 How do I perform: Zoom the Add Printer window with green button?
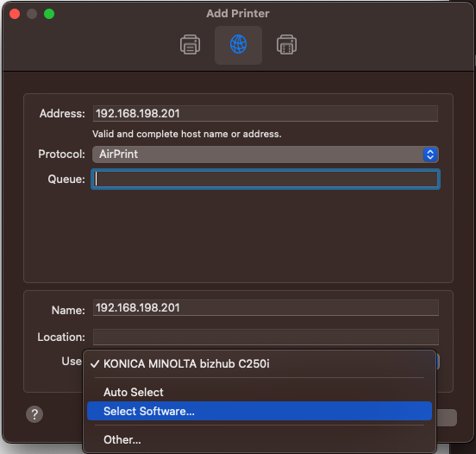pyautogui.click(x=49, y=14)
